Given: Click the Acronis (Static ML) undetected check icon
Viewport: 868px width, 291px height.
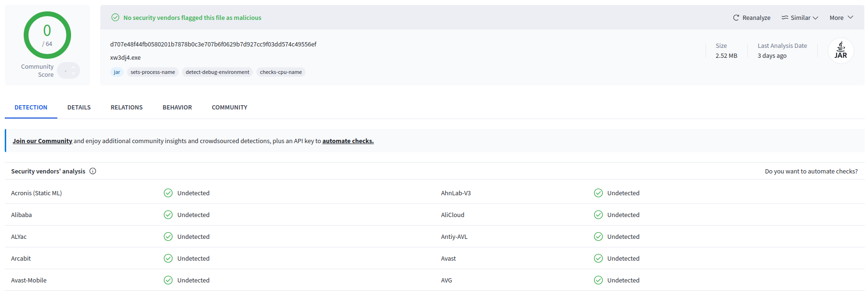Looking at the screenshot, I should [168, 193].
